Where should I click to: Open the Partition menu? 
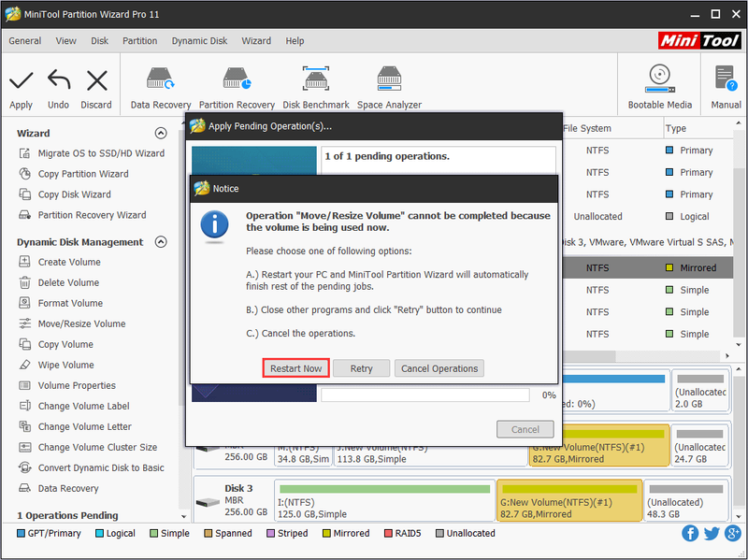(x=139, y=41)
